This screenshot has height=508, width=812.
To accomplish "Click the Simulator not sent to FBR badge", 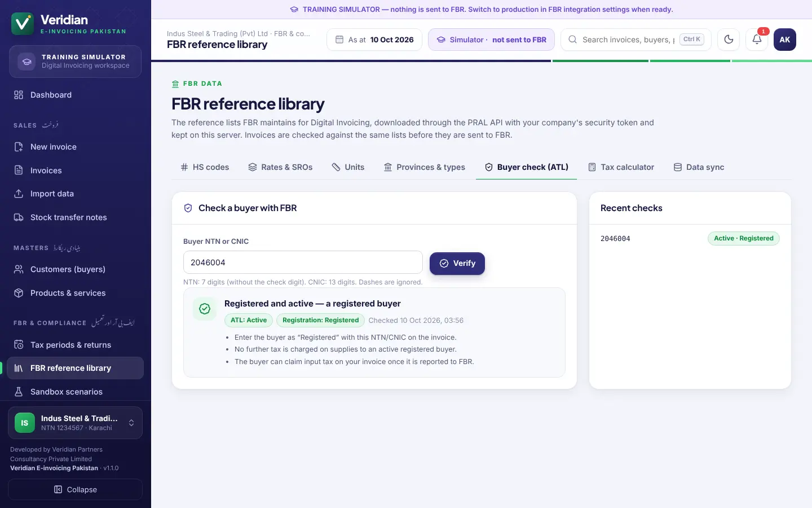I will click(491, 40).
